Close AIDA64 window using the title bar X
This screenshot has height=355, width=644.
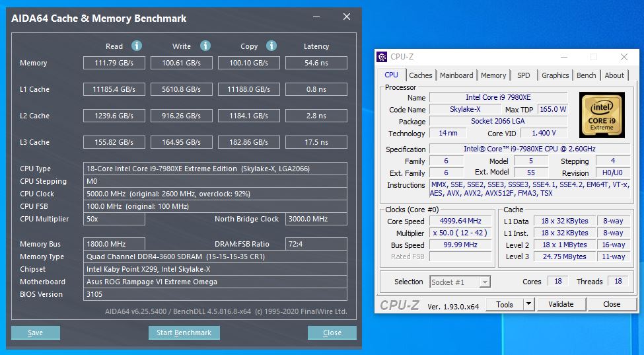click(x=347, y=17)
